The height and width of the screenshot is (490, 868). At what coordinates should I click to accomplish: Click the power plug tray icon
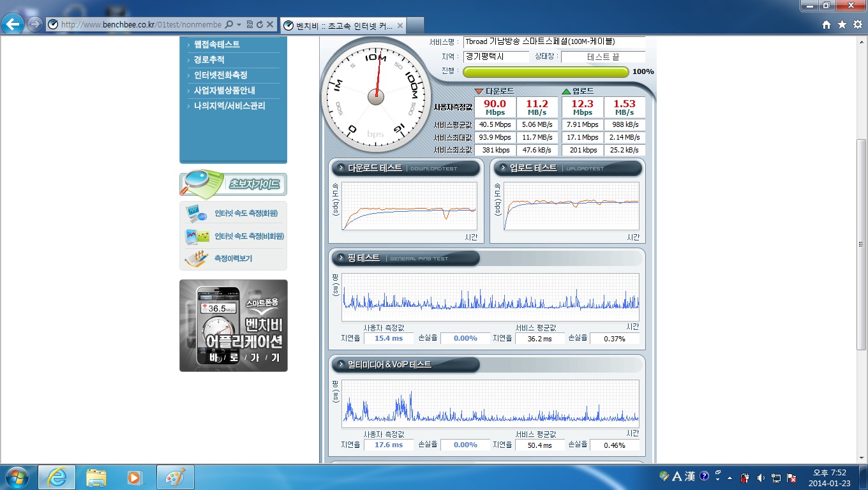pyautogui.click(x=745, y=477)
